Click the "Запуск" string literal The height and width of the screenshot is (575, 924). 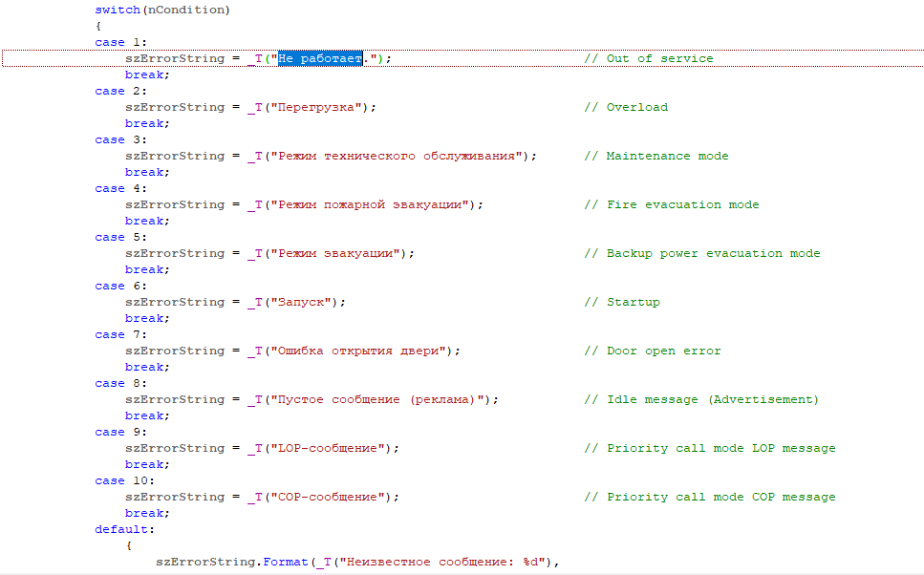[305, 303]
